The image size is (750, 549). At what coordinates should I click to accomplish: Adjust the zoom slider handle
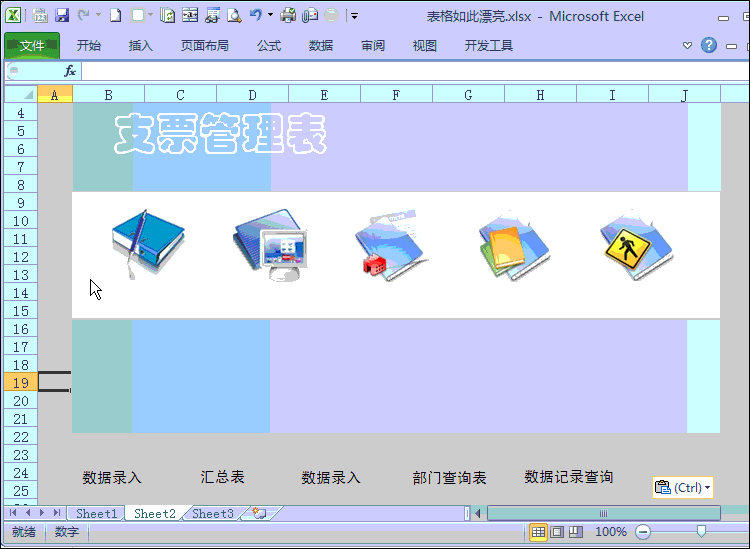pos(701,531)
